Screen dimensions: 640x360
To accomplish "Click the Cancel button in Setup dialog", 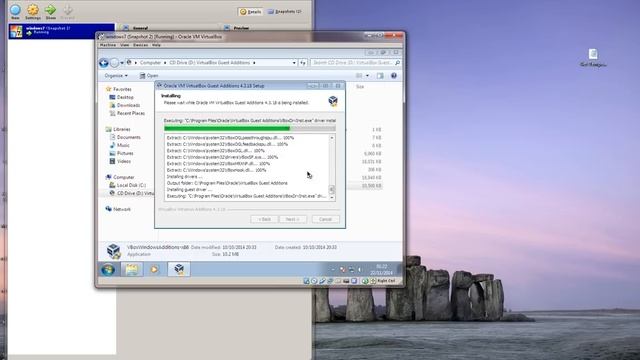I will [325, 219].
